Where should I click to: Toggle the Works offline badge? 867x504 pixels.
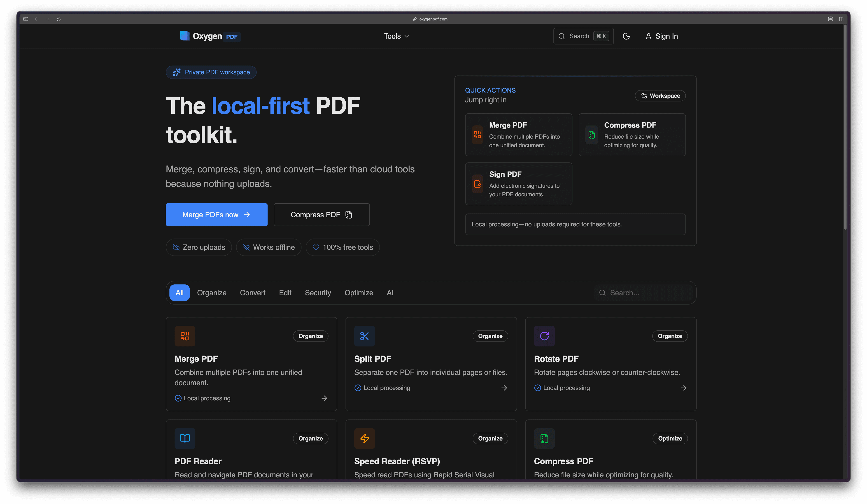(269, 247)
